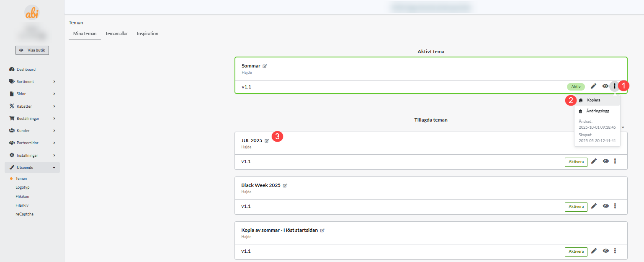Activate the JUL 2025 theme
The height and width of the screenshot is (262, 644).
[576, 162]
